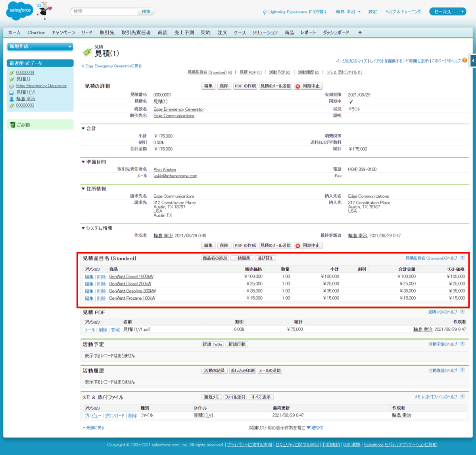Open the セールス app menu dropdown
This screenshot has height=455, width=476.
[x=447, y=12]
